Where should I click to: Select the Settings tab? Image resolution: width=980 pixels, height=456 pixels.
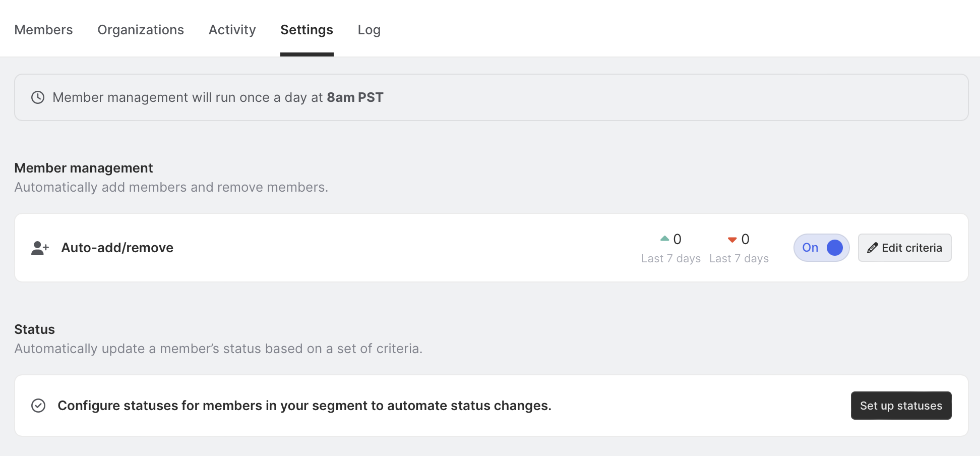[x=307, y=30]
